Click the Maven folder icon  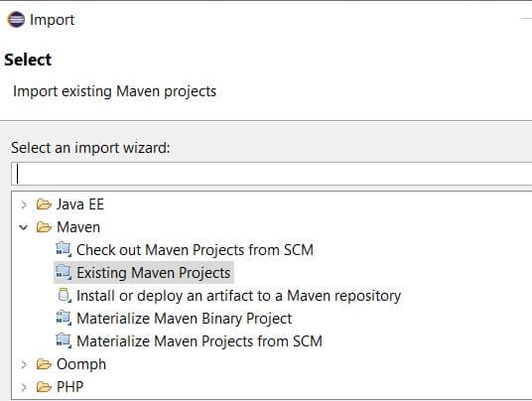click(x=44, y=227)
